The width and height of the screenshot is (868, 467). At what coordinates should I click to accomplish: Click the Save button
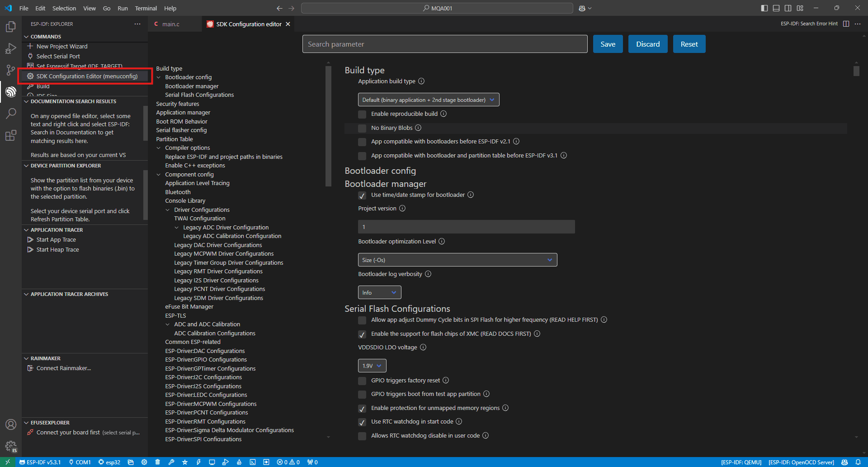(608, 44)
